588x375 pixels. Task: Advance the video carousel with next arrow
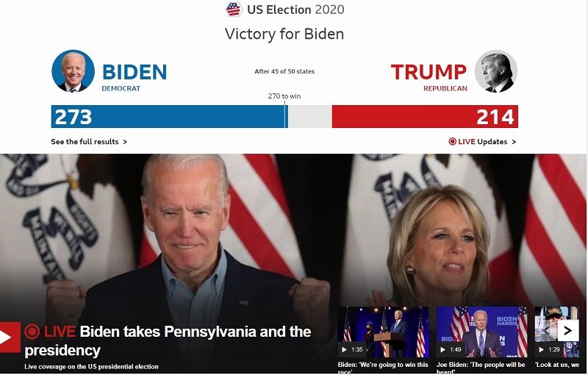568,330
